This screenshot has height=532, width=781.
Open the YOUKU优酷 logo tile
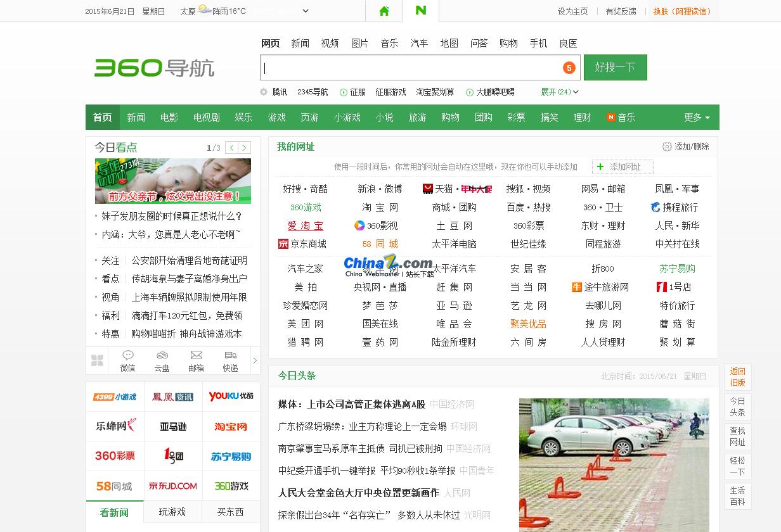[231, 396]
